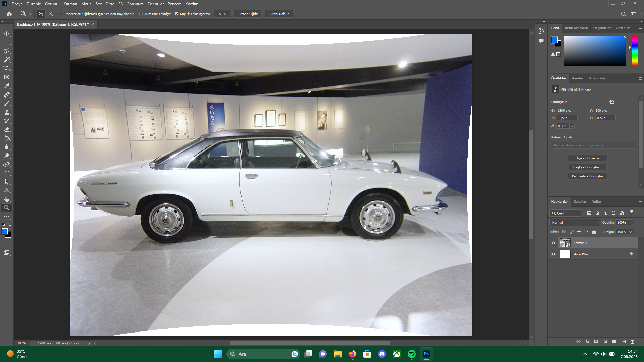
Task: Select the Hand tool
Action: (7, 199)
